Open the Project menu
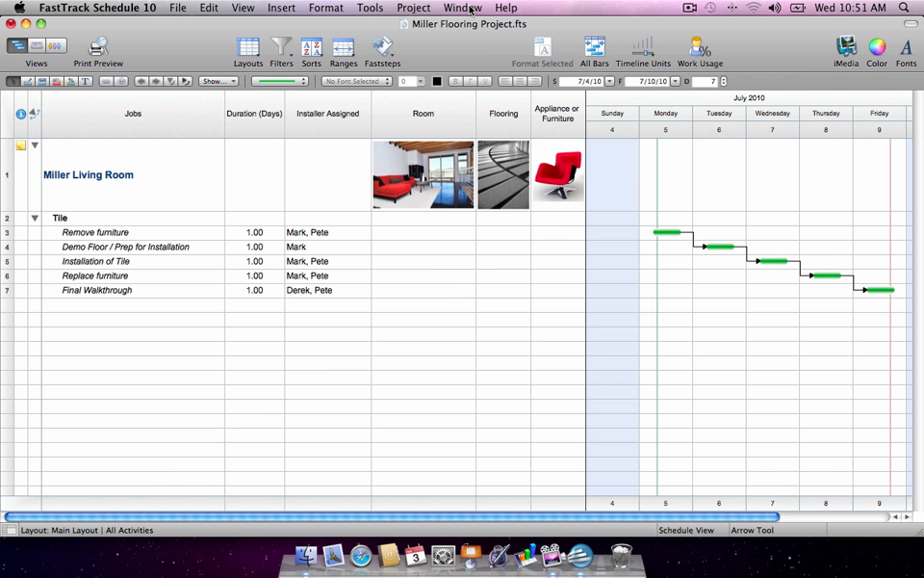The width and height of the screenshot is (924, 578). 413,8
